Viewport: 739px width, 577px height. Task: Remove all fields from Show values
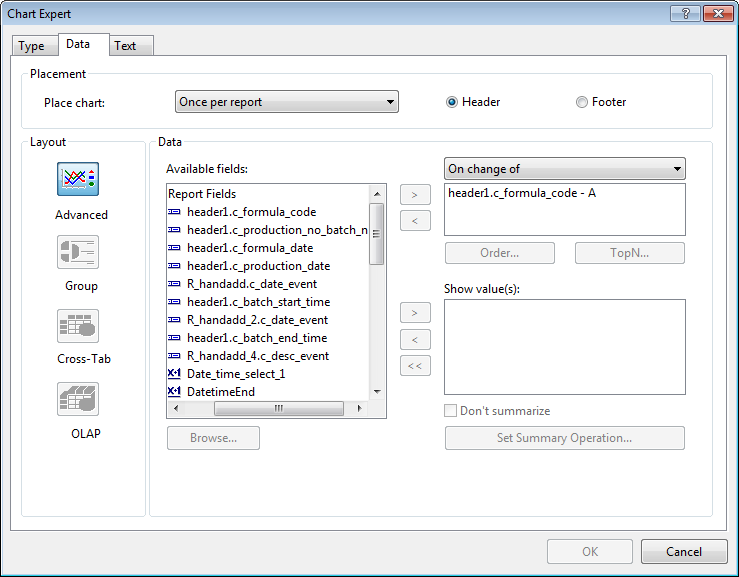415,366
